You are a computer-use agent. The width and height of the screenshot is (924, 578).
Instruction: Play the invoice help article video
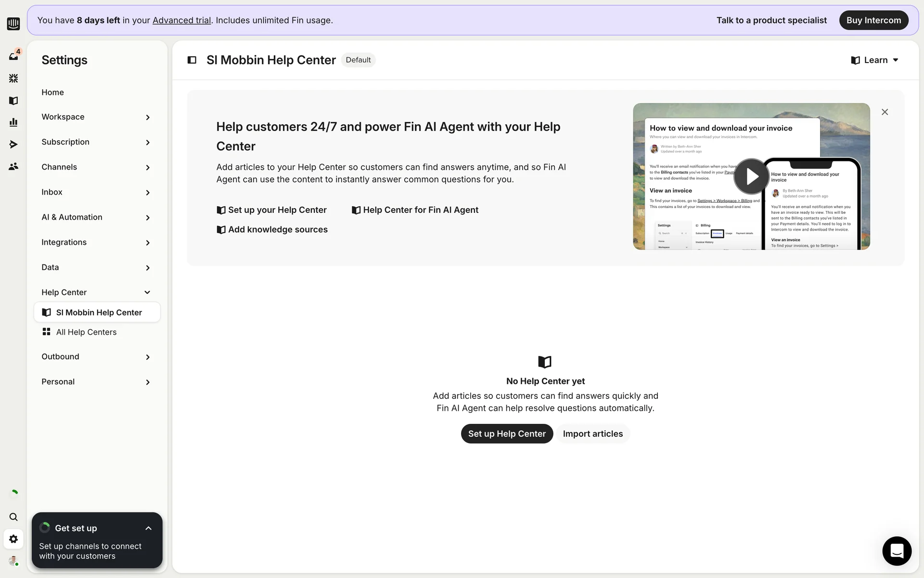pyautogui.click(x=751, y=176)
